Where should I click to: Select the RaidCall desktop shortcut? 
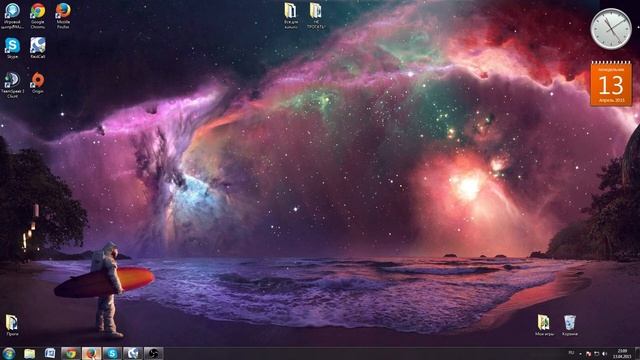[38, 48]
